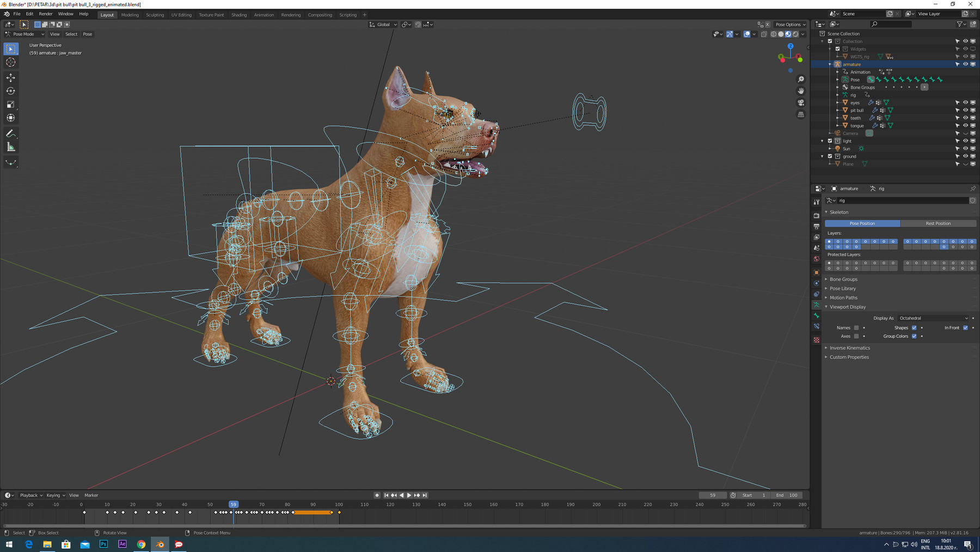Collapse the Viewport Display panel
This screenshot has width=980, height=552.
848,307
